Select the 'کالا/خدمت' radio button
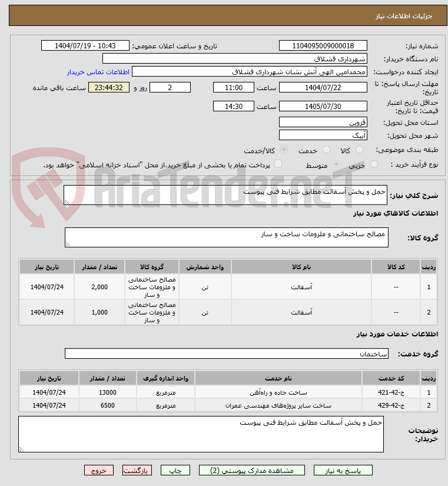The width and height of the screenshot is (448, 486). tap(284, 150)
